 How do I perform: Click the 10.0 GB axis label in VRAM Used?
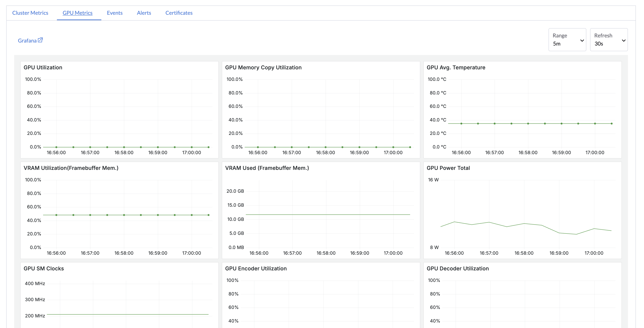tap(236, 219)
